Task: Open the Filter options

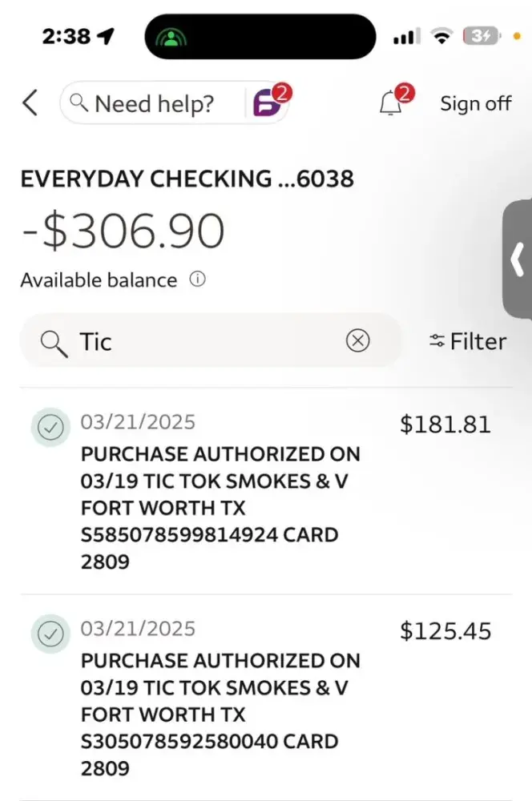Action: (478, 341)
